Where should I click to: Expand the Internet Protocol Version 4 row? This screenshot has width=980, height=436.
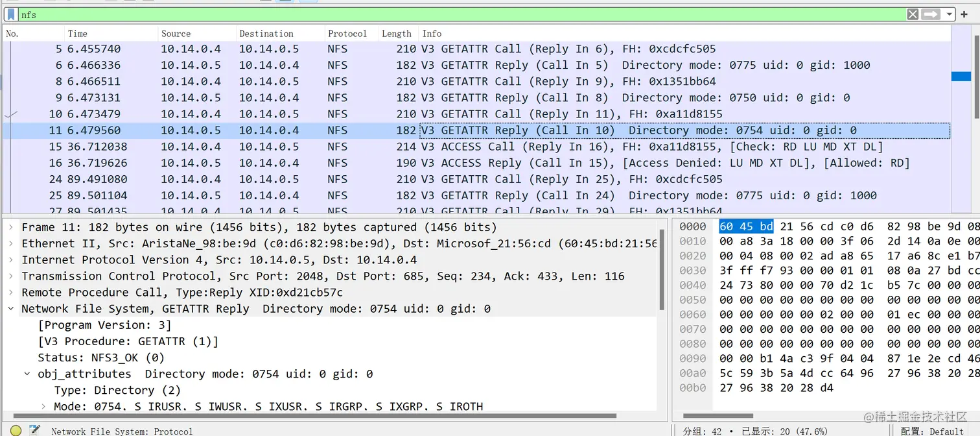point(11,260)
